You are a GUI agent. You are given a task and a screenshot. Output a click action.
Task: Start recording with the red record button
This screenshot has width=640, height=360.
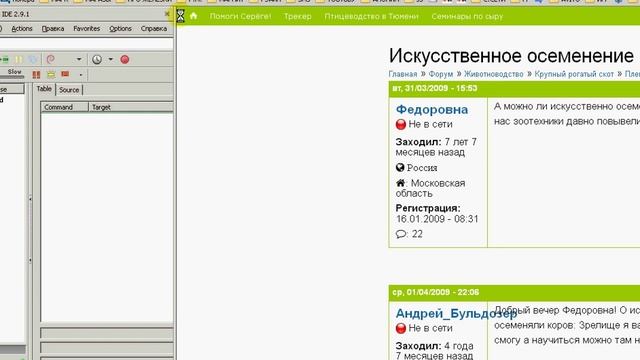click(x=125, y=60)
